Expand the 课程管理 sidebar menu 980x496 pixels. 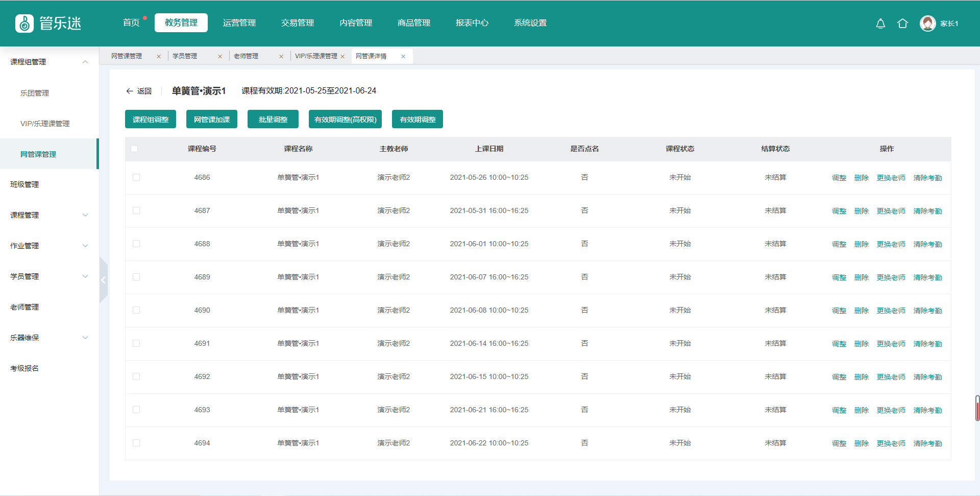pyautogui.click(x=85, y=215)
